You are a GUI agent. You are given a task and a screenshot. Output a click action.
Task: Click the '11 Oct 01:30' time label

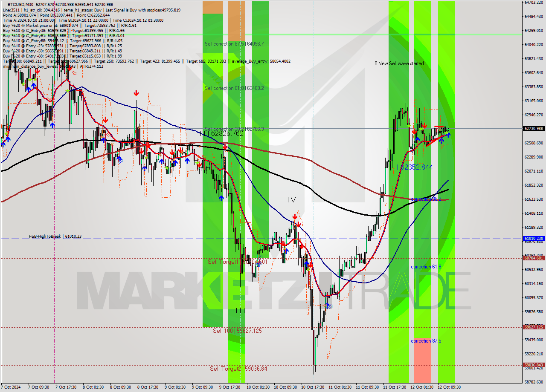click(x=340, y=387)
